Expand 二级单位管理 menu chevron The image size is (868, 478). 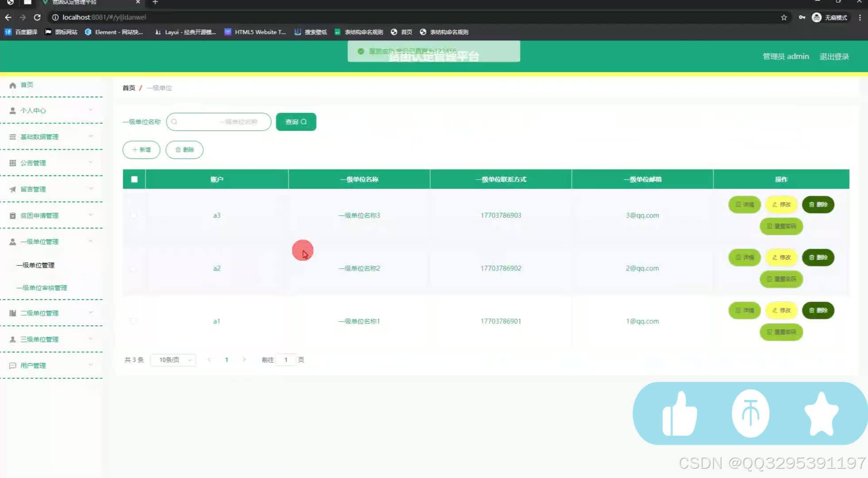coord(91,312)
